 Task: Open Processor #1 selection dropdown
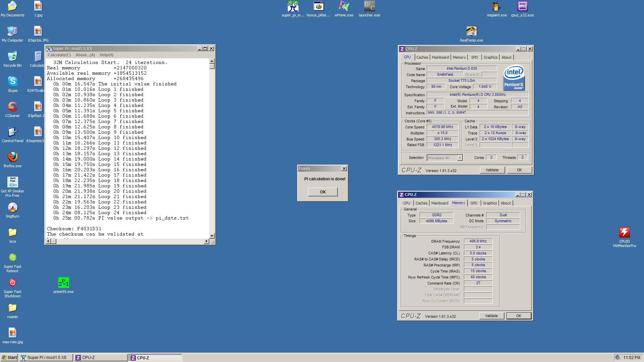(x=445, y=158)
